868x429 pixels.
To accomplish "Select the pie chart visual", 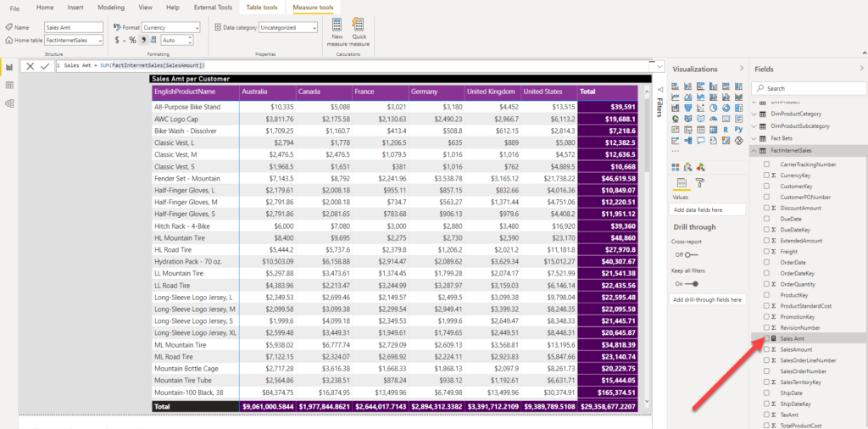I will click(x=713, y=108).
